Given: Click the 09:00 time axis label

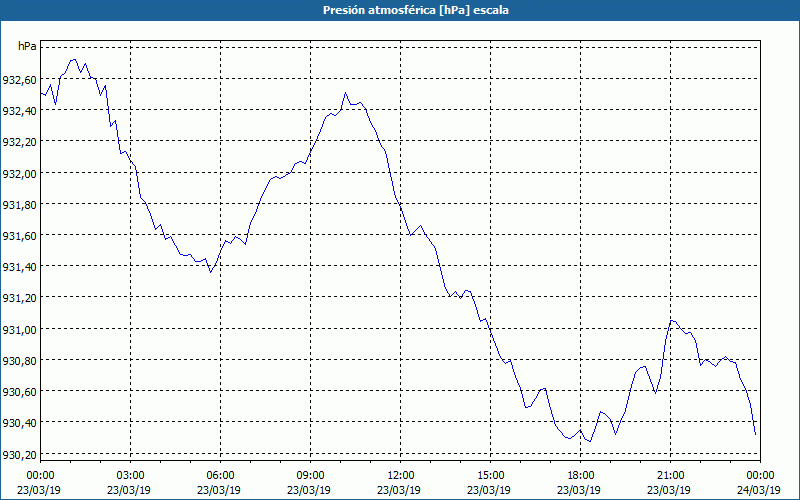Looking at the screenshot, I should tap(310, 476).
